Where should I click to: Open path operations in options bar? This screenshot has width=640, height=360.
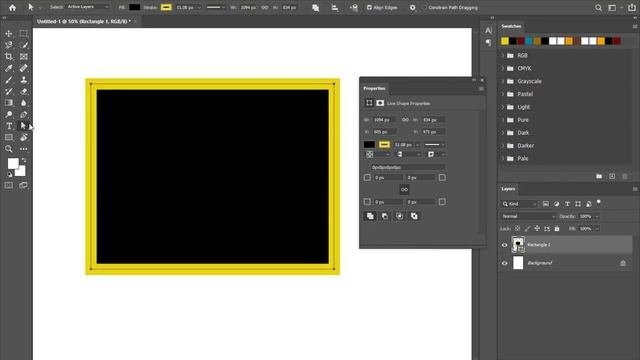tap(316, 7)
